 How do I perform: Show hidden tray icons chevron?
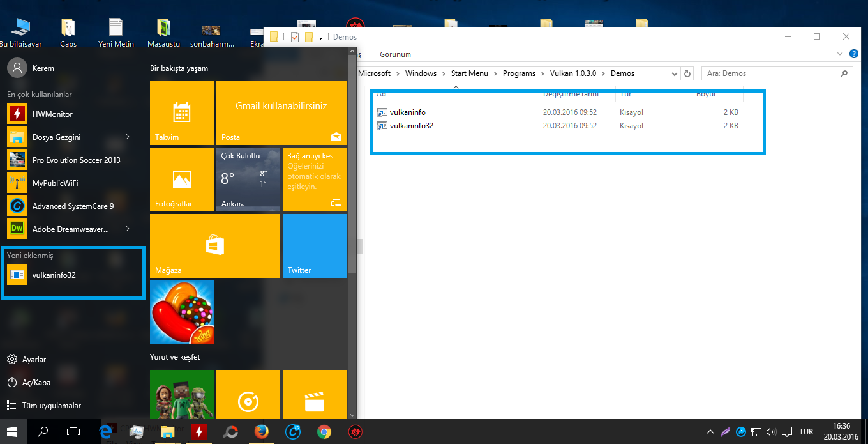pos(710,432)
